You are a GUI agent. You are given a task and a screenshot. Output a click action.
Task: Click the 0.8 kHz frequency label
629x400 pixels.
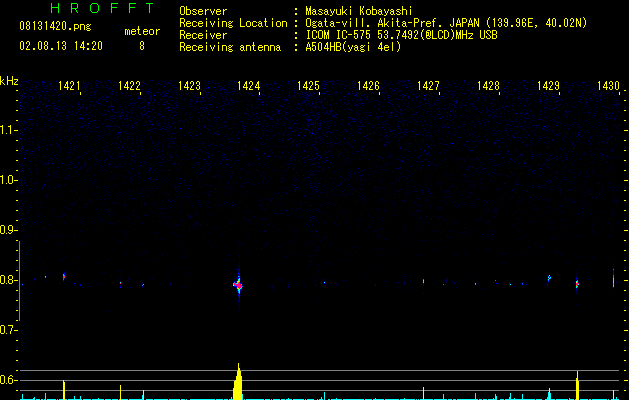[x=10, y=280]
